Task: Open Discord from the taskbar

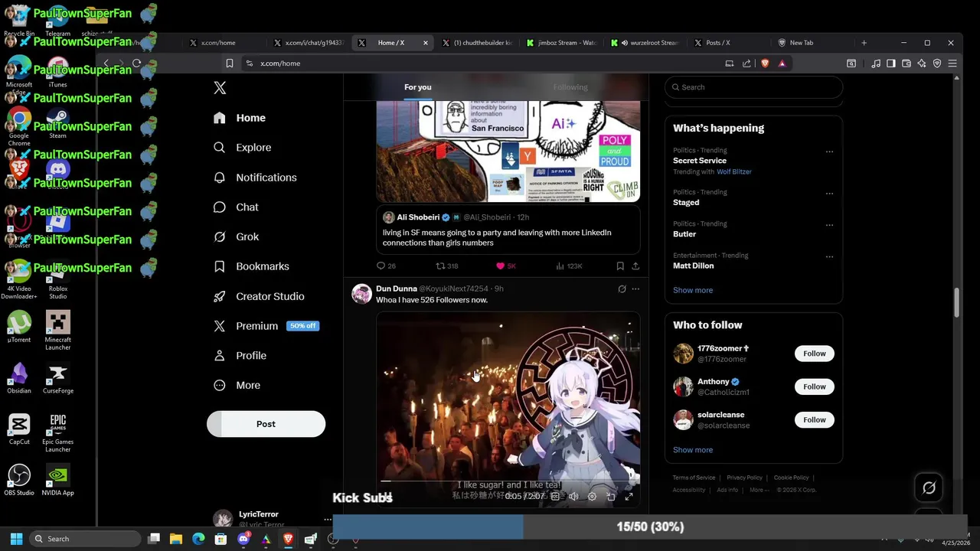Action: tap(243, 539)
